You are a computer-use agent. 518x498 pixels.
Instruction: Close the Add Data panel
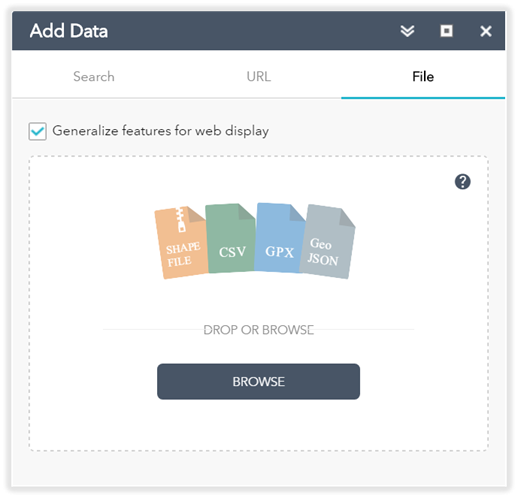pos(486,31)
